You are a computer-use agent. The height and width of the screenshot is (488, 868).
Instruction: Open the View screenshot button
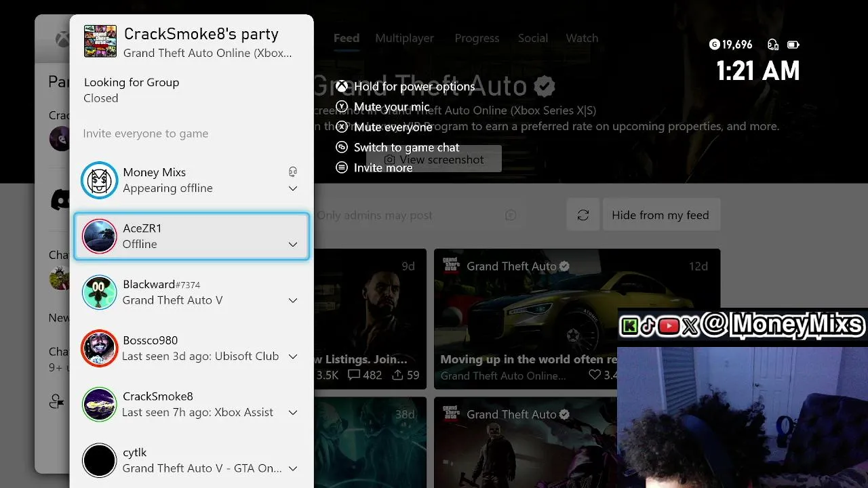tap(434, 159)
